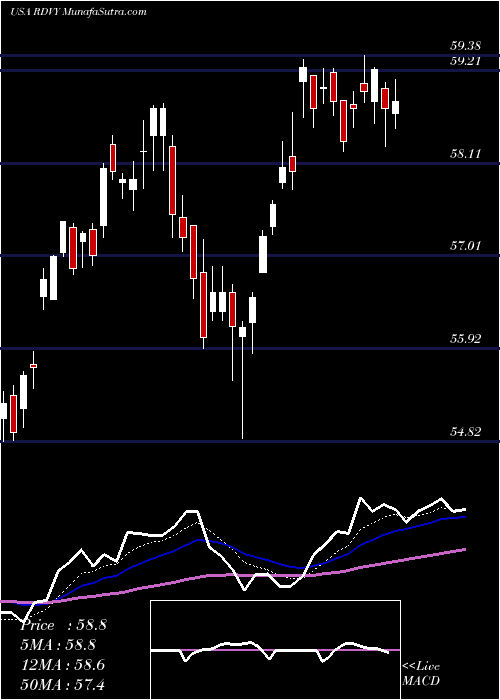500x700 pixels.
Task: Click the '12MA : 58.6' readout
Action: tap(63, 665)
